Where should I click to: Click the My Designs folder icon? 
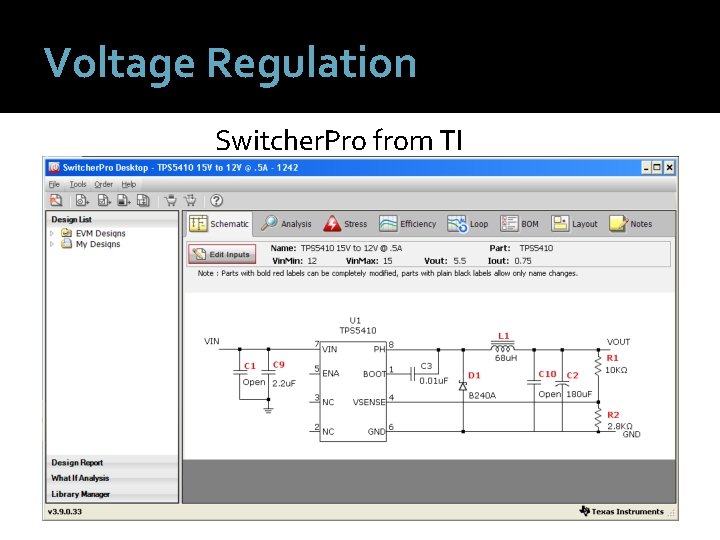(67, 243)
